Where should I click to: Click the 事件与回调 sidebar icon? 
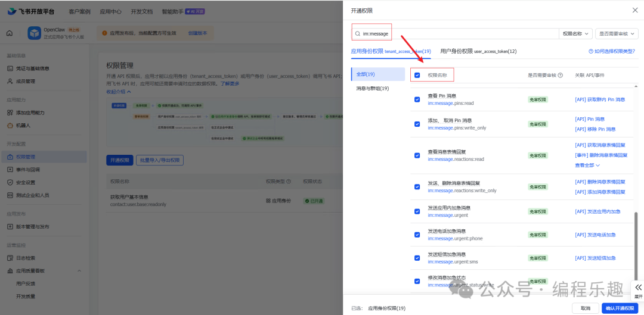(10, 169)
